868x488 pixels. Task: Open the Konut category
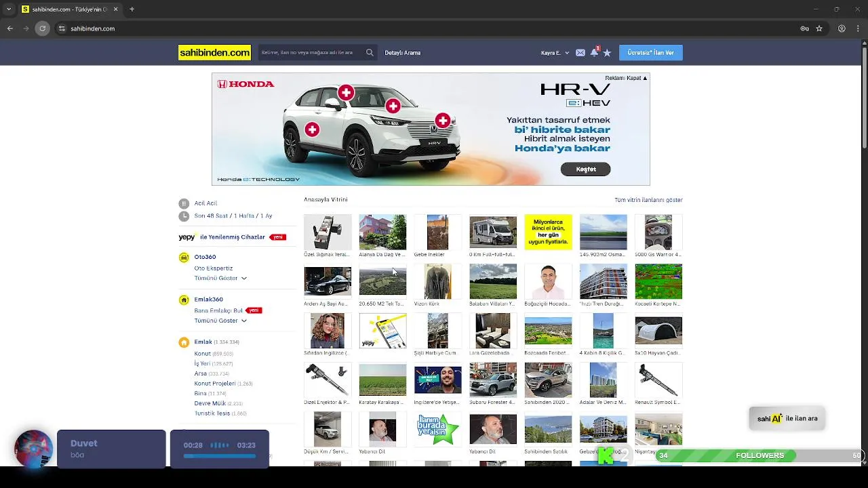click(202, 354)
